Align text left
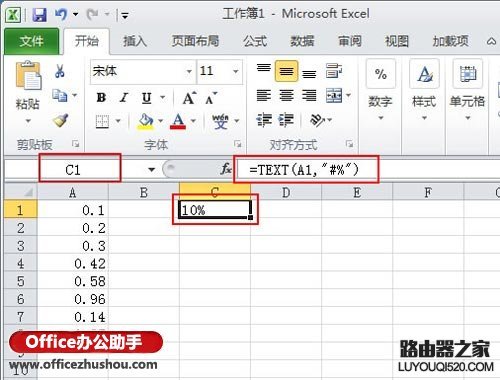 coord(264,96)
